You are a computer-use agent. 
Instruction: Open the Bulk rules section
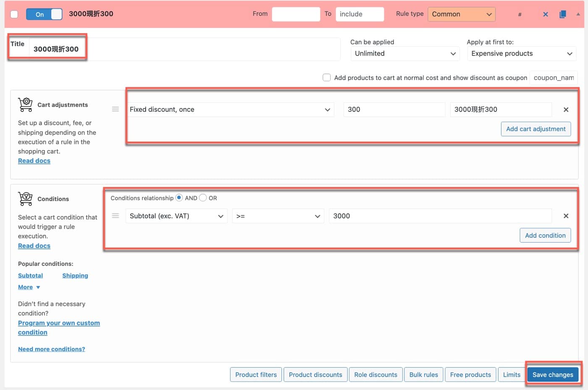click(423, 374)
